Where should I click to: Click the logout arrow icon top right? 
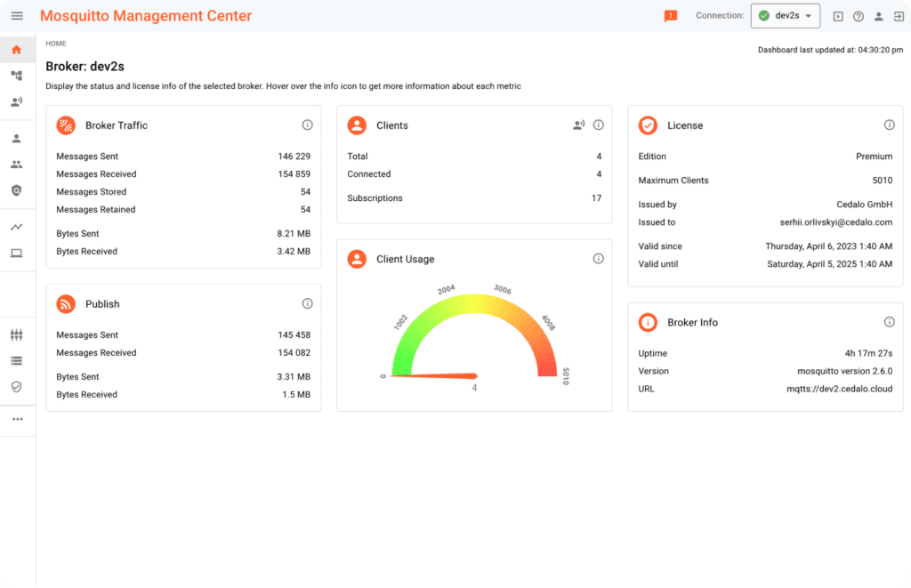tap(899, 16)
